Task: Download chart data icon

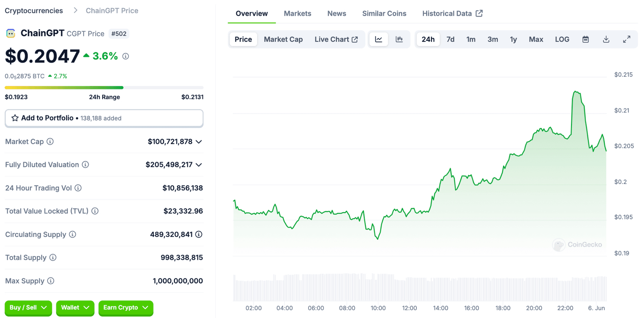Action: (606, 39)
